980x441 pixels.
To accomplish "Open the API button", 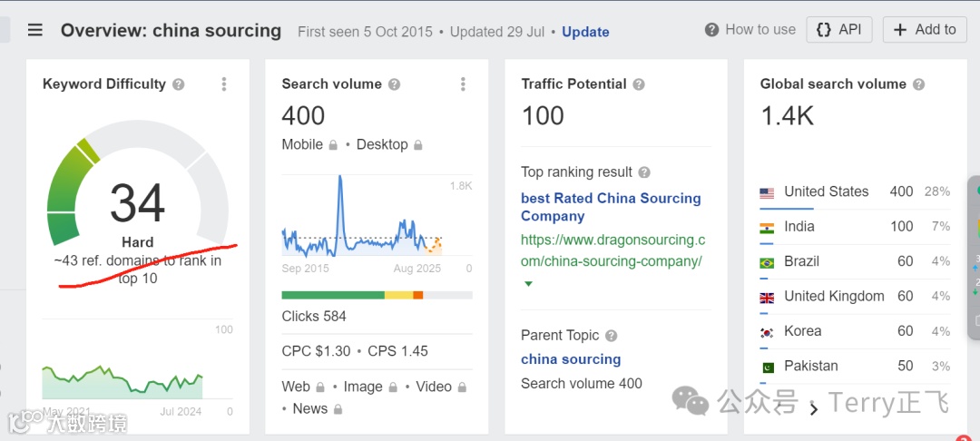I will [838, 30].
